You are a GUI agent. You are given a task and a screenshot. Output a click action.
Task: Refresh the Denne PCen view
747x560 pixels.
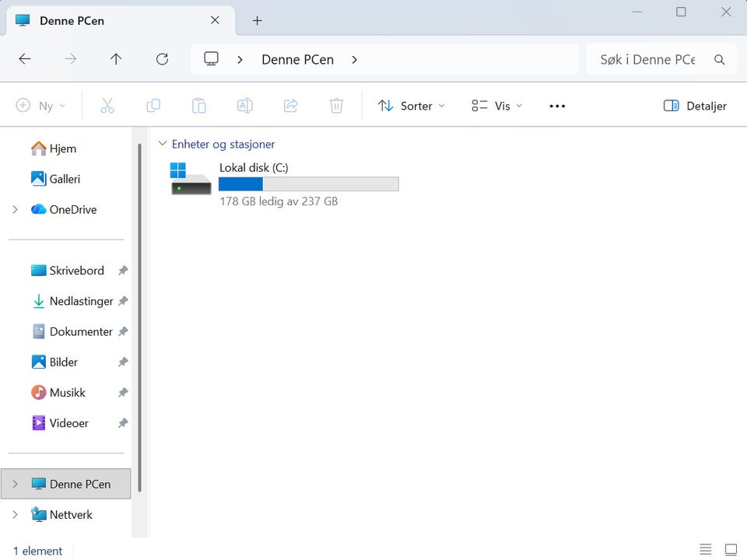tap(162, 59)
